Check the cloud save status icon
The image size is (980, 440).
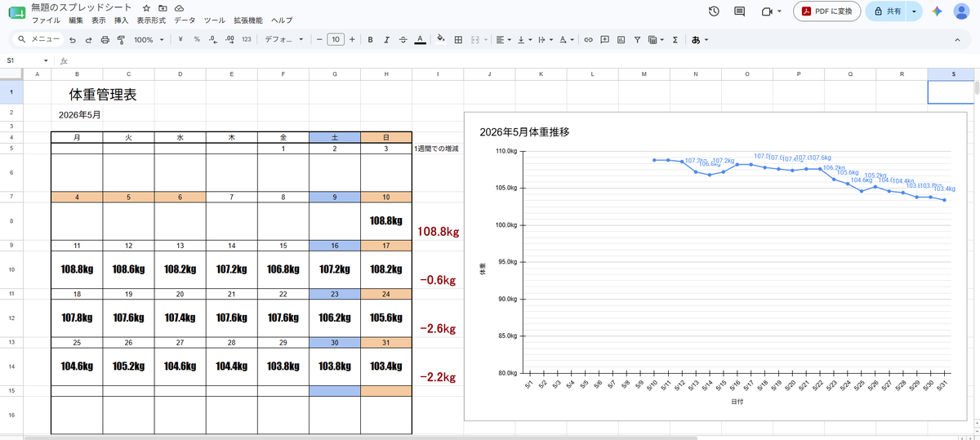coord(179,7)
